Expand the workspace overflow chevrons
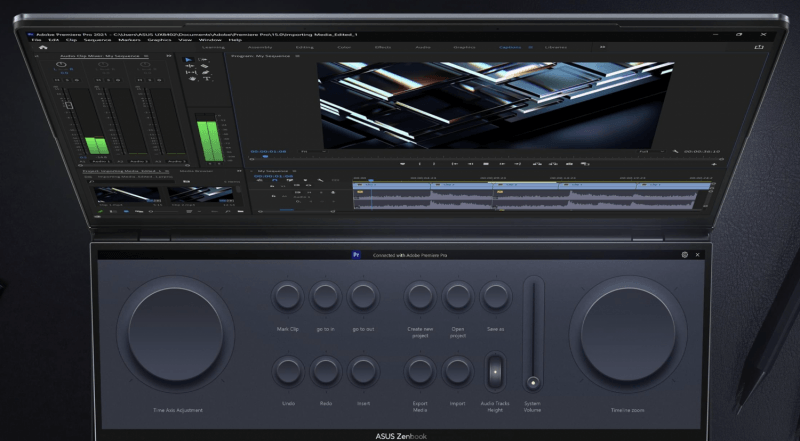This screenshot has height=441, width=800. pos(603,47)
